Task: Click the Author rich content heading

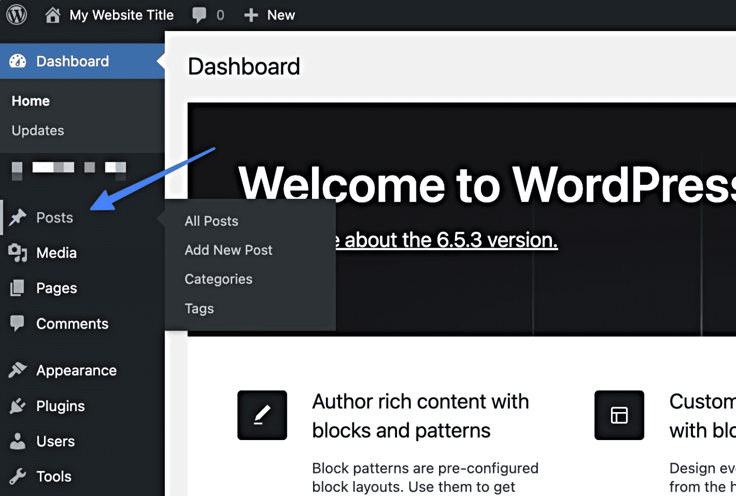Action: point(421,416)
